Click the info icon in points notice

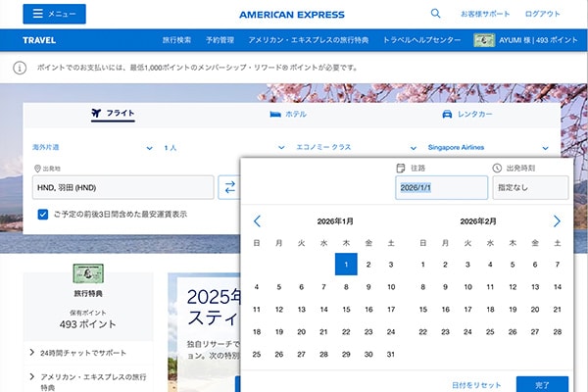pyautogui.click(x=20, y=69)
